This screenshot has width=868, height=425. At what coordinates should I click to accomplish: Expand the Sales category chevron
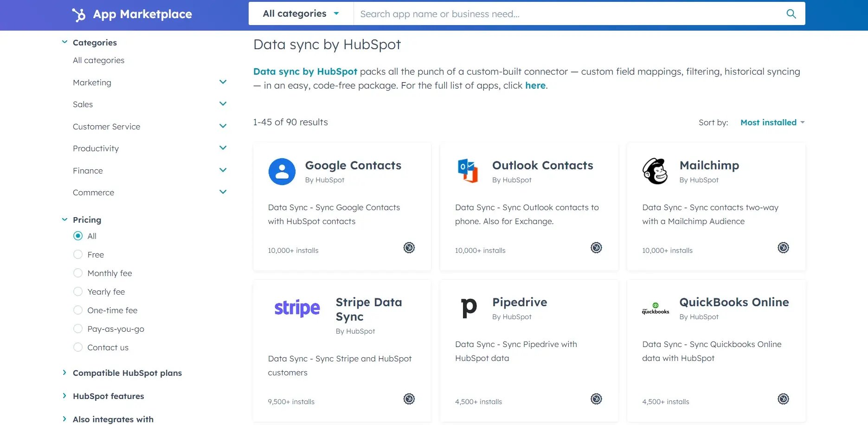pos(223,104)
